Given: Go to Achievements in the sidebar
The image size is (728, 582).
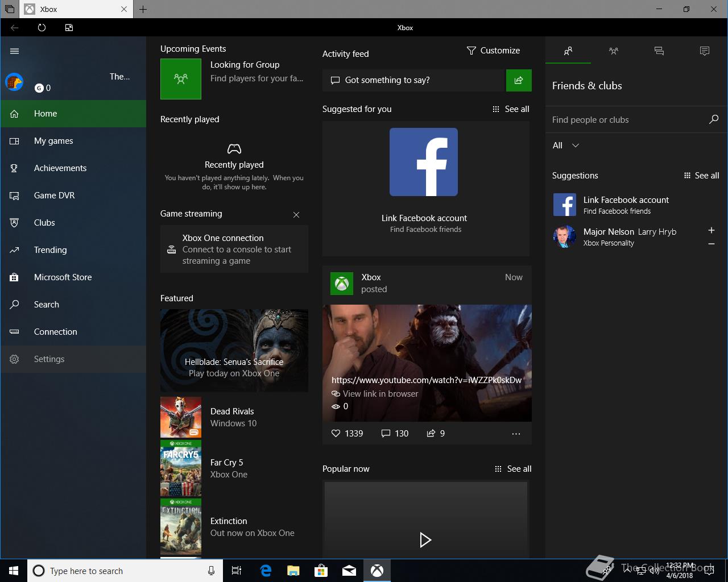Looking at the screenshot, I should coord(60,168).
